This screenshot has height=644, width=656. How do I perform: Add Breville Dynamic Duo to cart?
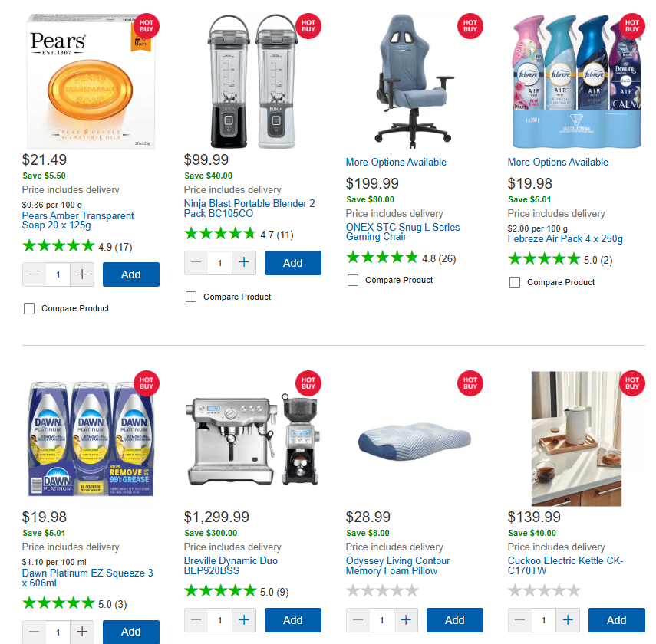293,620
